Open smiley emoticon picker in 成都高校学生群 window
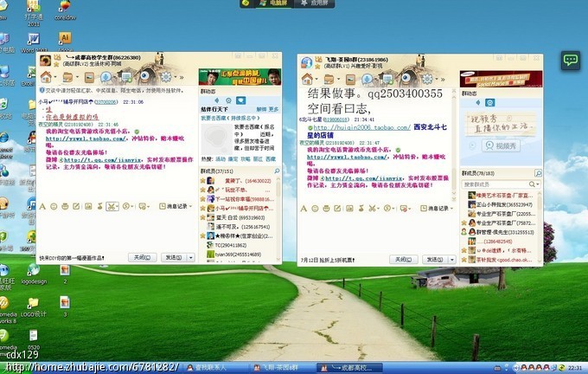The height and width of the screenshot is (374, 588). coord(54,206)
